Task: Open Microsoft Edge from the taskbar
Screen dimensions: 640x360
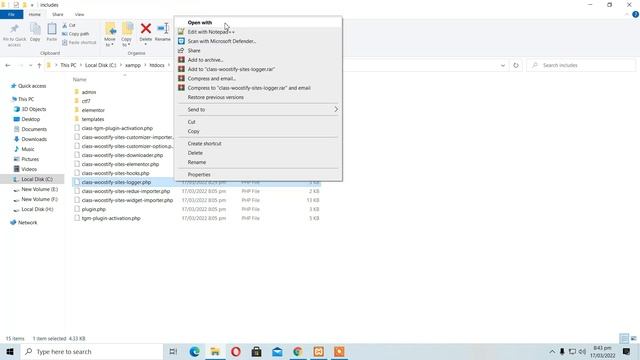Action: pos(194,351)
